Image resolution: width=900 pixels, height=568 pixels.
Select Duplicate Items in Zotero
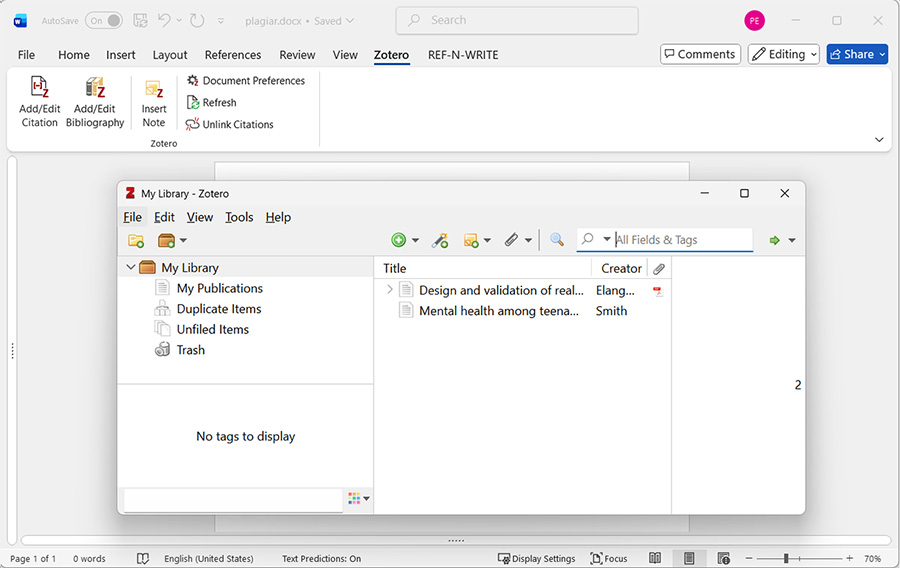[x=219, y=309]
